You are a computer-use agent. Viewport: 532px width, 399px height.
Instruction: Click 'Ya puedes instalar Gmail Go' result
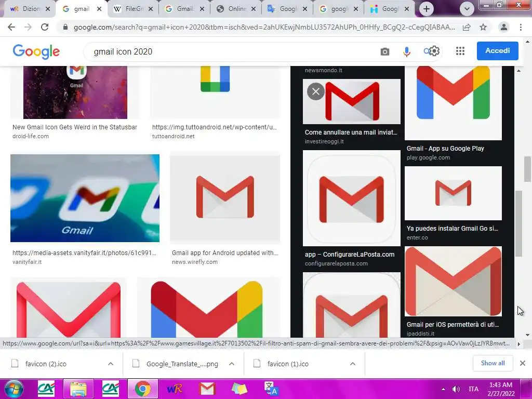click(x=453, y=229)
